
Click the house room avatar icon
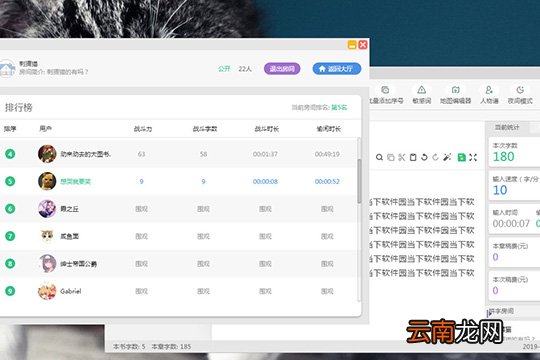point(7,69)
